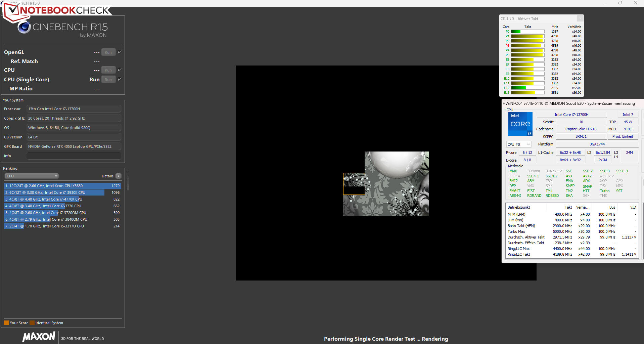Screen dimensions: 644x344
Task: Click the HWiNFO64 window title bar
Action: point(572,103)
